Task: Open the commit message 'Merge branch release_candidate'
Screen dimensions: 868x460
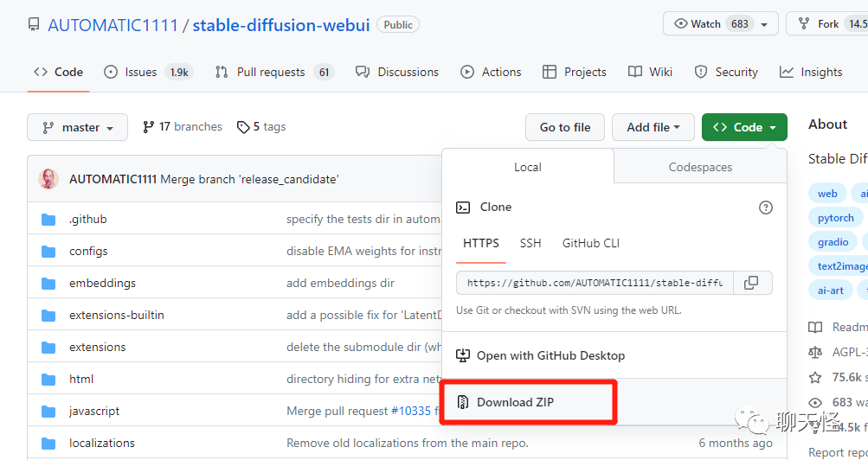Action: [x=249, y=179]
